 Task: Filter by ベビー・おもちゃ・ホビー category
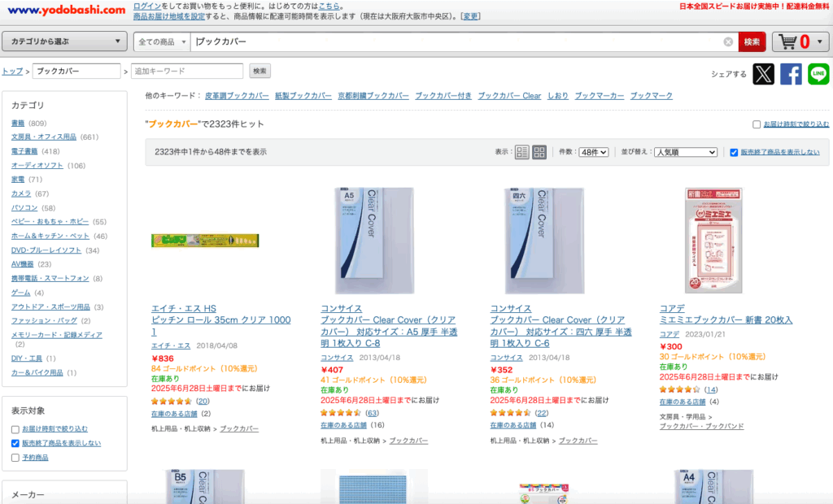point(50,222)
